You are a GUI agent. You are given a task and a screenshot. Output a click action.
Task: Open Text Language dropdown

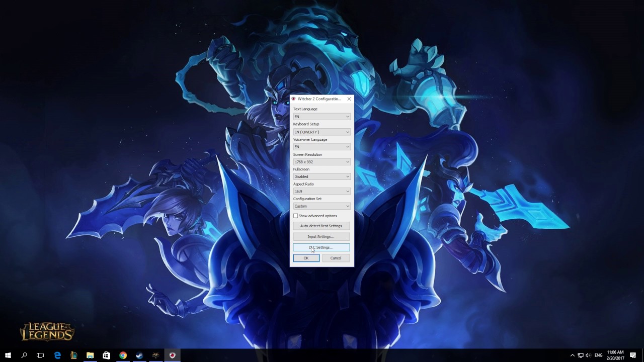[321, 117]
